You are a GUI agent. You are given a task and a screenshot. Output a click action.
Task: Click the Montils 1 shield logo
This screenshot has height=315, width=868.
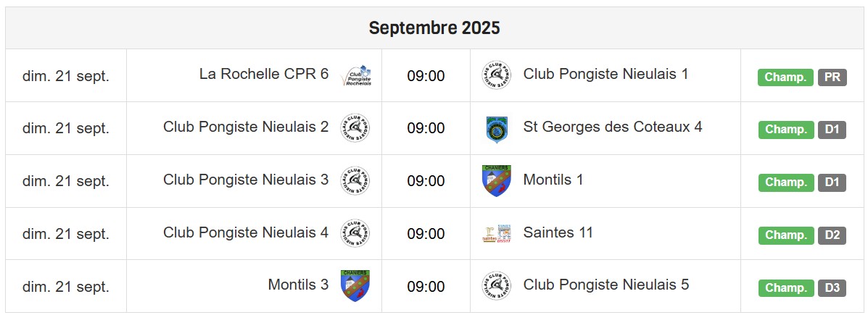(497, 181)
